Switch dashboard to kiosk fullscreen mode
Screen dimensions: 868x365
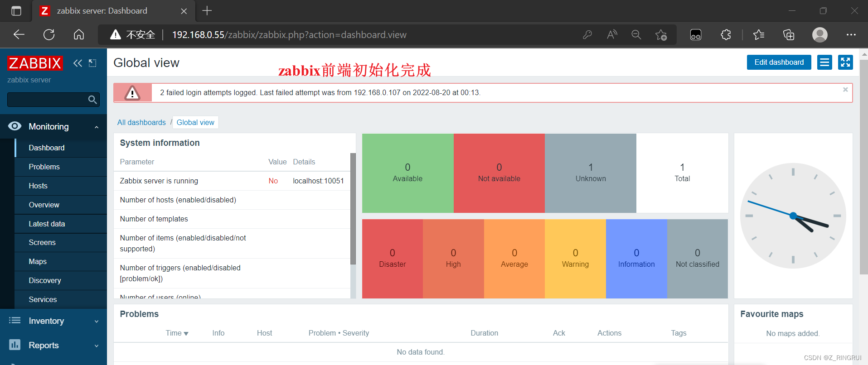(845, 62)
